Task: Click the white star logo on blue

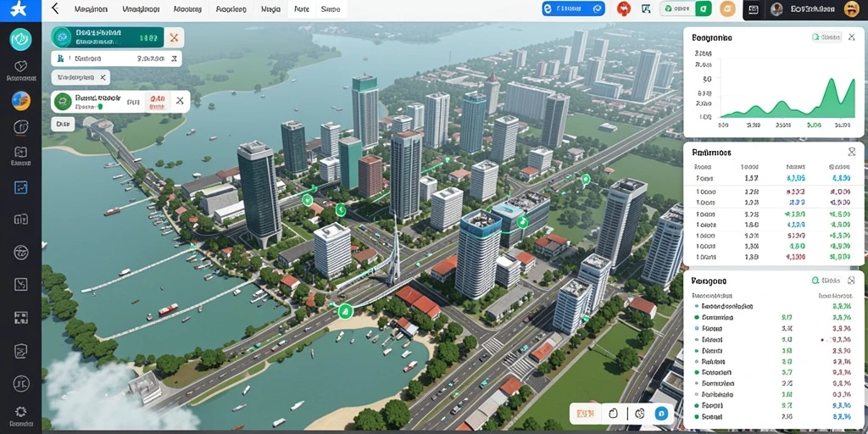Action: click(20, 10)
